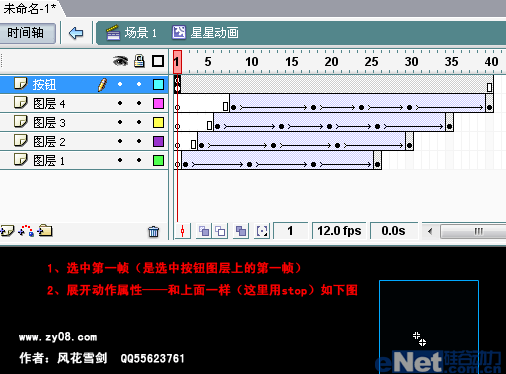This screenshot has height=374, width=506.
Task: Click the timeline horizontal scrollbar thumb
Action: pos(473,231)
